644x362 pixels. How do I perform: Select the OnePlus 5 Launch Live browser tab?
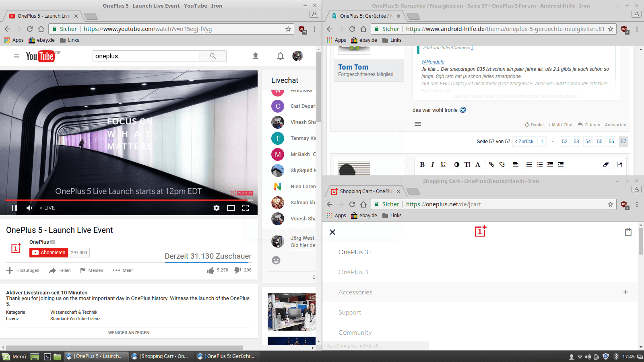point(44,16)
